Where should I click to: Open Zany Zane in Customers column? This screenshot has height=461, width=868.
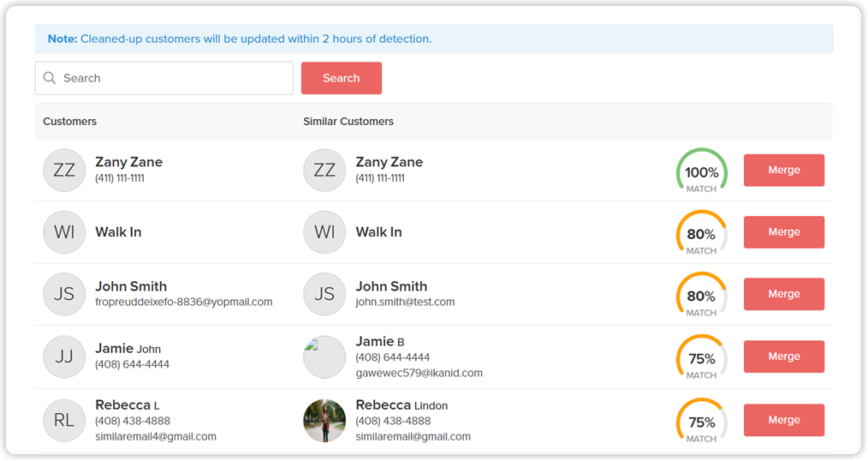tap(129, 162)
